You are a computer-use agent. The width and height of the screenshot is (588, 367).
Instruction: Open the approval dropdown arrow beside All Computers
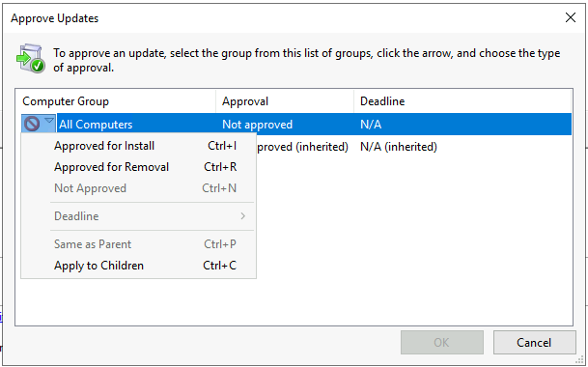(x=49, y=121)
